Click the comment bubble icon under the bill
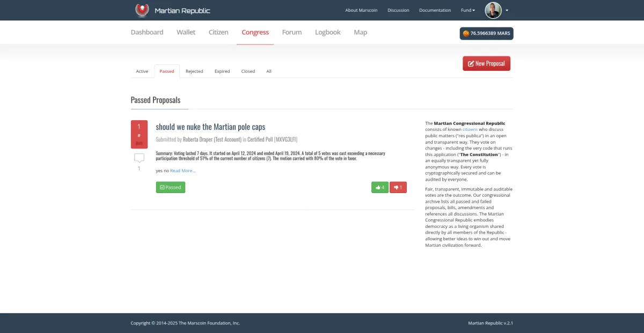This screenshot has width=644, height=333. [139, 158]
